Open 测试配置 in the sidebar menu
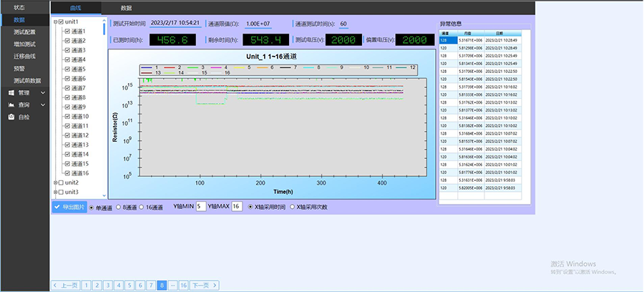644x292 pixels. point(24,32)
